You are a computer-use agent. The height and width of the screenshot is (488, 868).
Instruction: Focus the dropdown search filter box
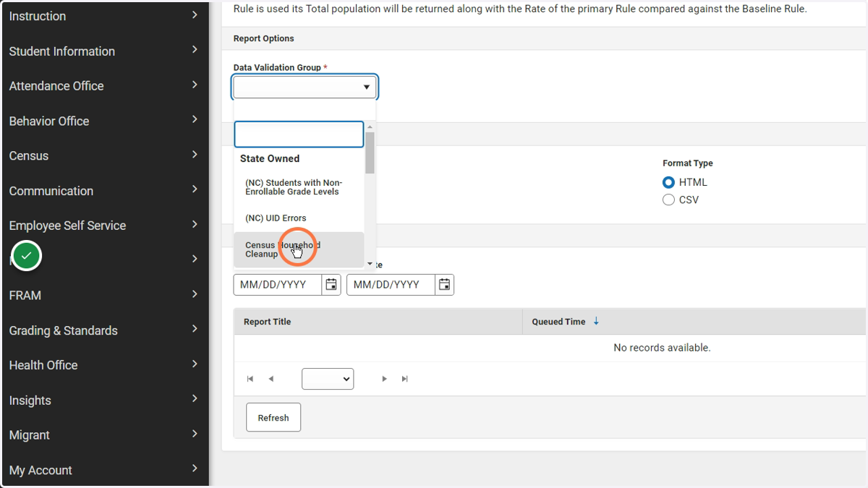pyautogui.click(x=299, y=134)
